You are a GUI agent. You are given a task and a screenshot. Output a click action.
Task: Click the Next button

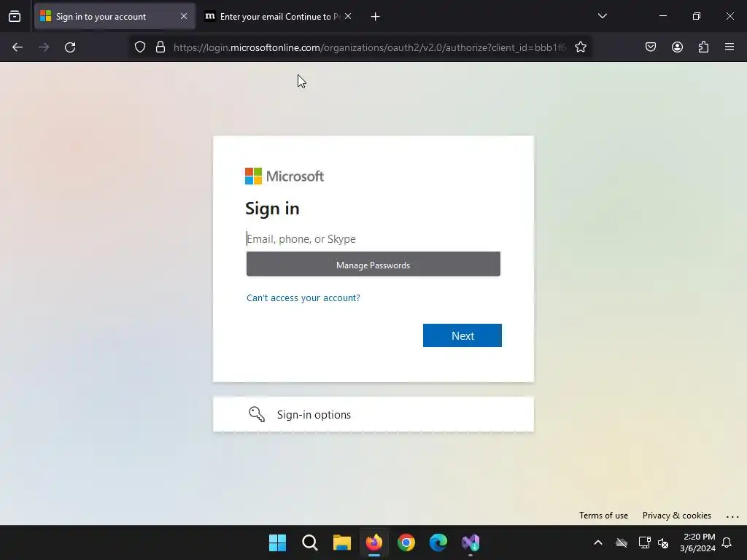462,335
